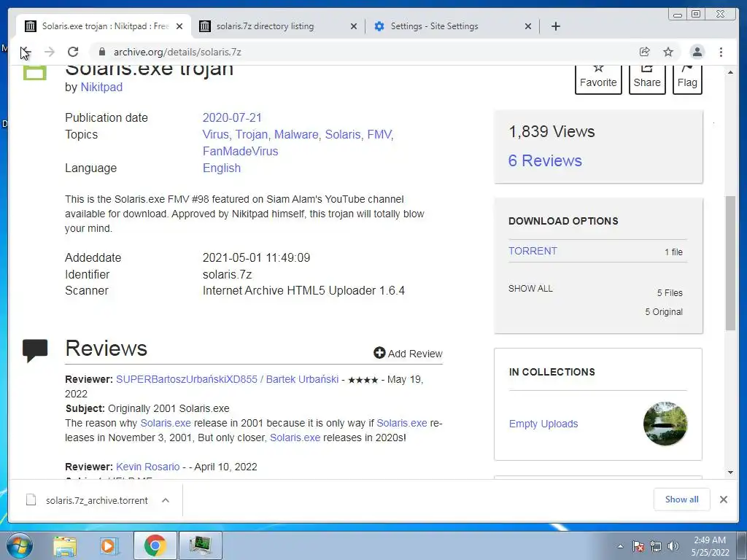Open publication date 2020-07-21 link
The height and width of the screenshot is (560, 747).
232,117
